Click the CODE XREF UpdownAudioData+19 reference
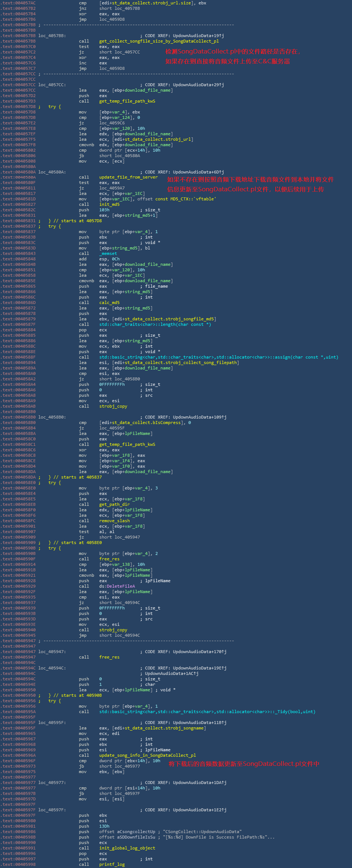 click(x=198, y=36)
